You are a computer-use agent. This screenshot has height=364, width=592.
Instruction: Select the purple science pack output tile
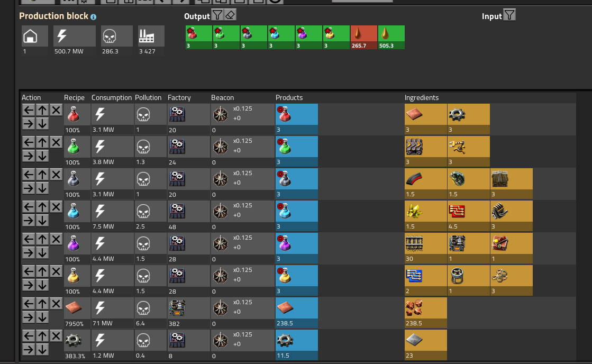309,37
